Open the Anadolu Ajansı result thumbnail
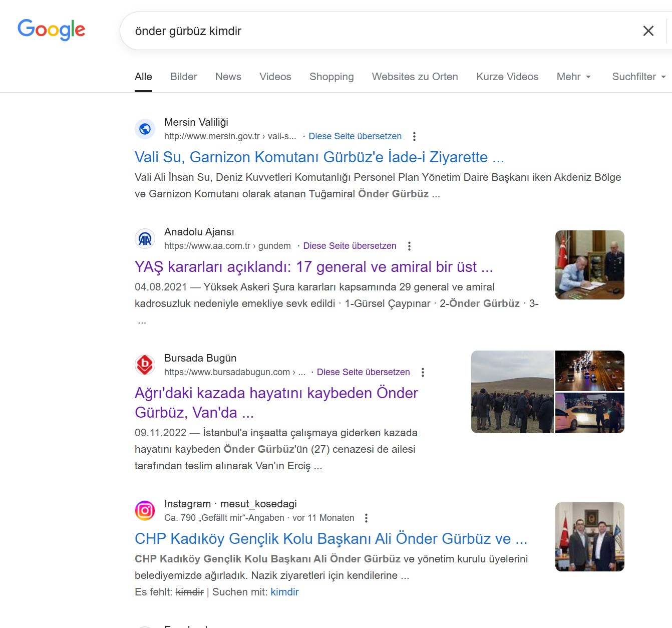 pyautogui.click(x=589, y=265)
